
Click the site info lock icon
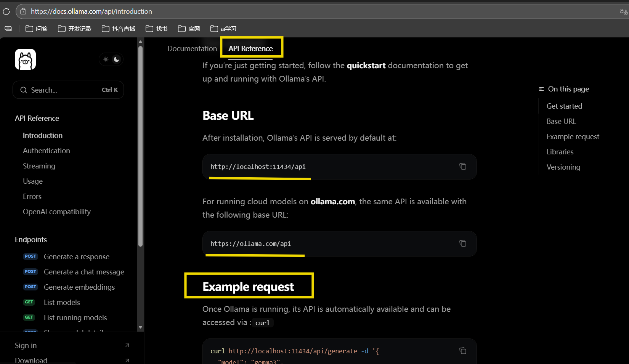point(23,11)
